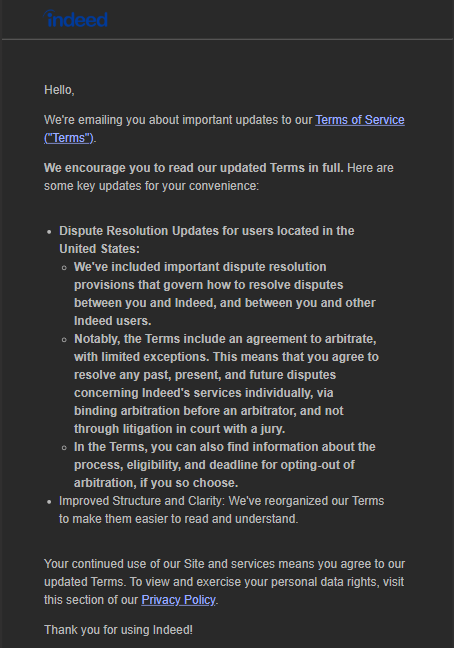Viewport: 454px width, 648px height.
Task: Click the hollow bullet beside "In the Terms"
Action: [64, 448]
